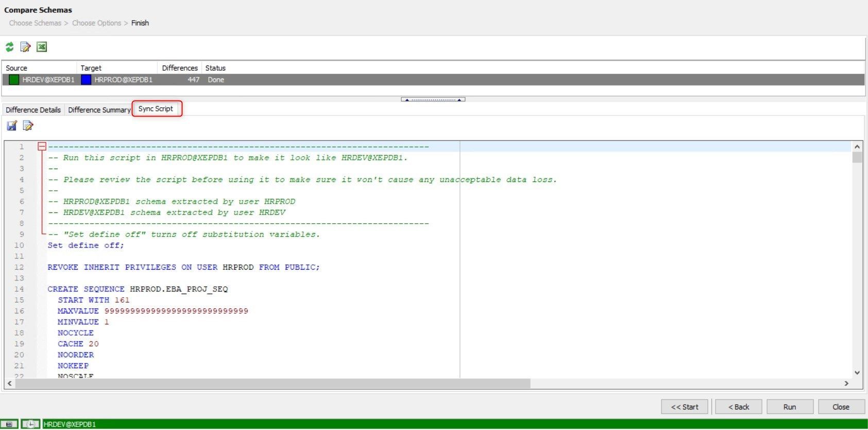868x430 pixels.
Task: Sort by the Source column header
Action: click(39, 68)
